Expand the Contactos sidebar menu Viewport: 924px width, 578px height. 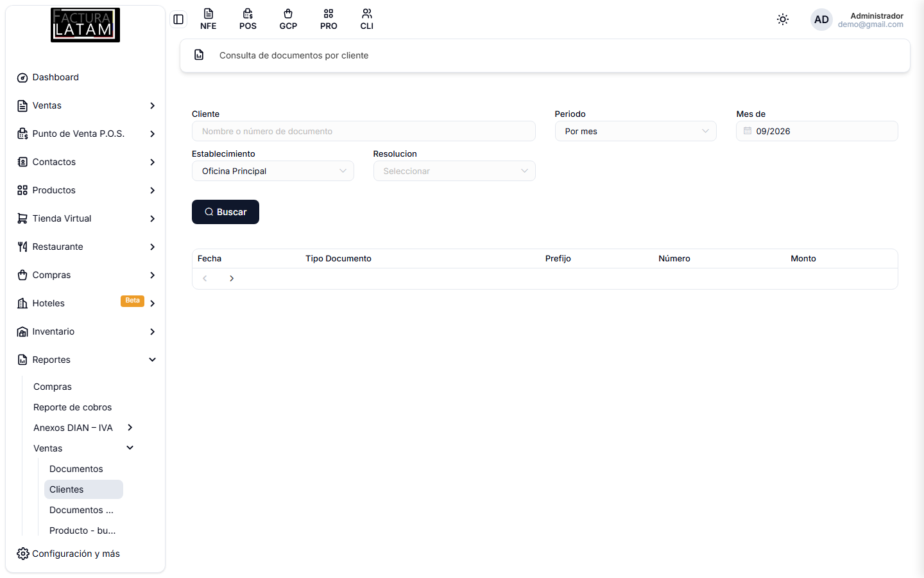(x=85, y=162)
